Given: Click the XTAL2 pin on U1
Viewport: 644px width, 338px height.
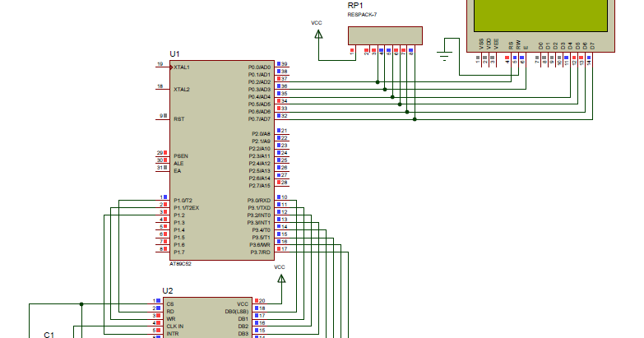Looking at the screenshot, I should (x=182, y=90).
